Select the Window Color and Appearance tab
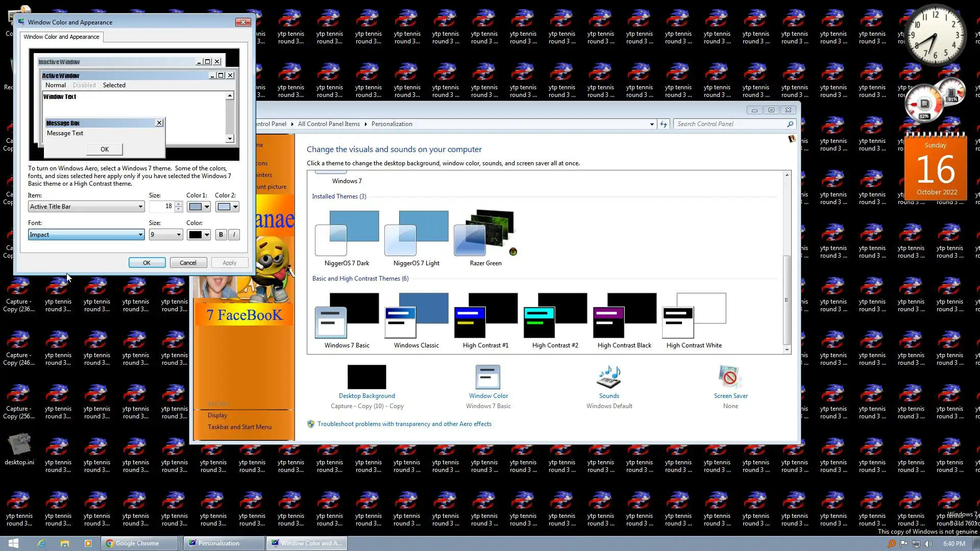980x551 pixels. pyautogui.click(x=61, y=37)
